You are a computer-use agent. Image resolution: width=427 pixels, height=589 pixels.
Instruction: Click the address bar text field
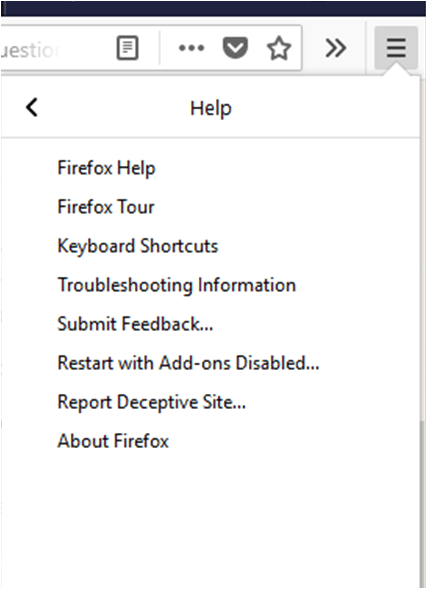point(56,48)
